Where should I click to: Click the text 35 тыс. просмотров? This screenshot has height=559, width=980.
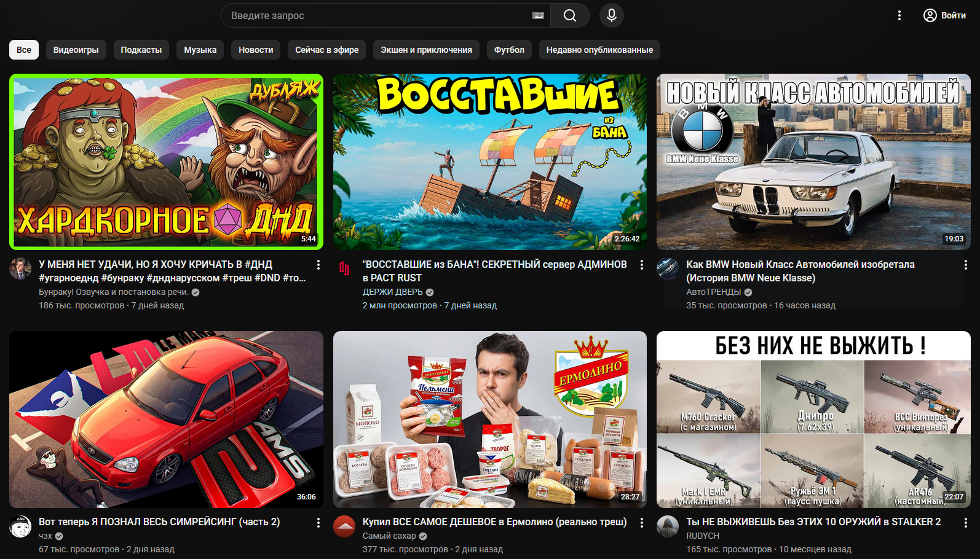coord(727,305)
